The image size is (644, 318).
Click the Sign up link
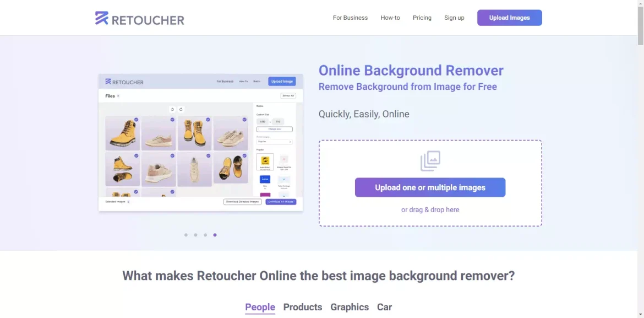pos(454,18)
